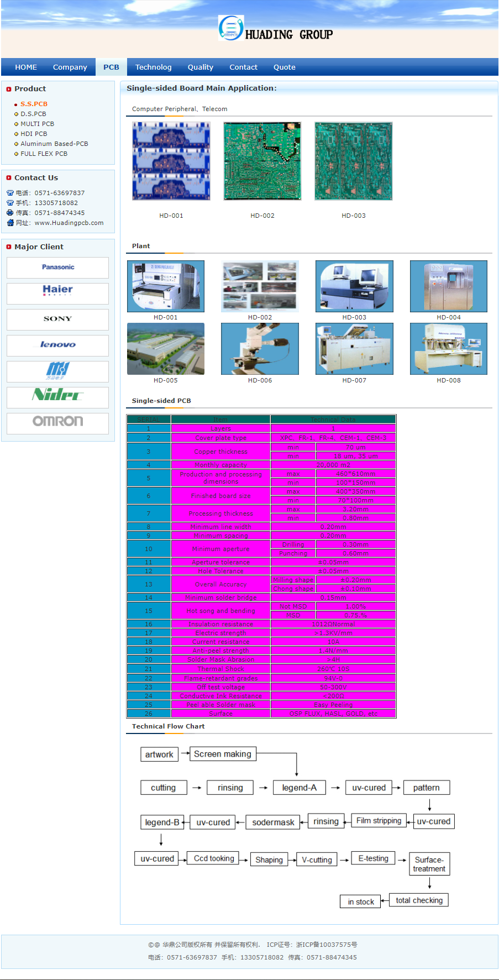The image size is (499, 980).
Task: Click the Lenovo client logo
Action: [x=57, y=345]
